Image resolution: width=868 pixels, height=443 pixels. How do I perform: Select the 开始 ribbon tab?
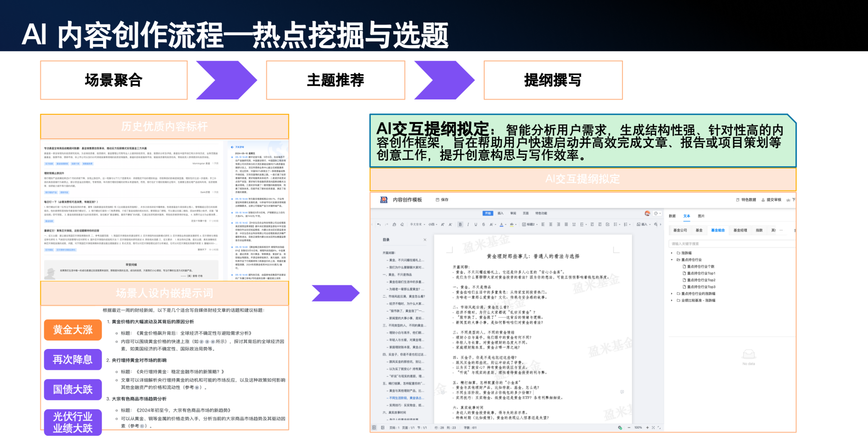click(488, 213)
